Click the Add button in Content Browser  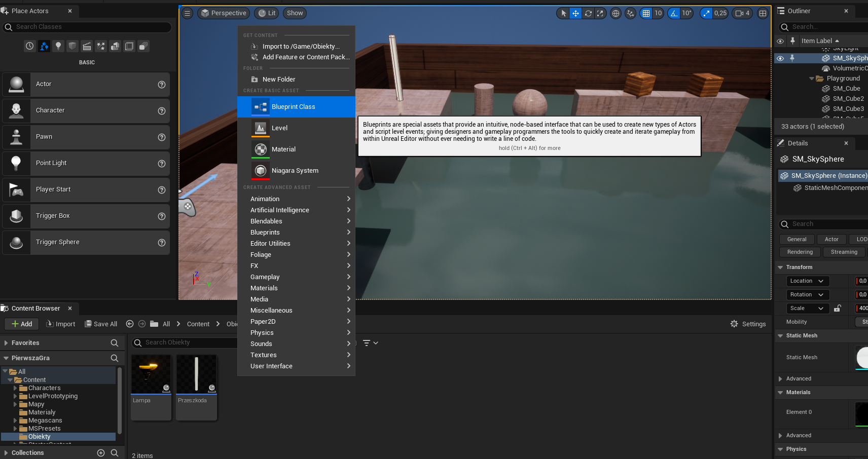click(x=22, y=324)
